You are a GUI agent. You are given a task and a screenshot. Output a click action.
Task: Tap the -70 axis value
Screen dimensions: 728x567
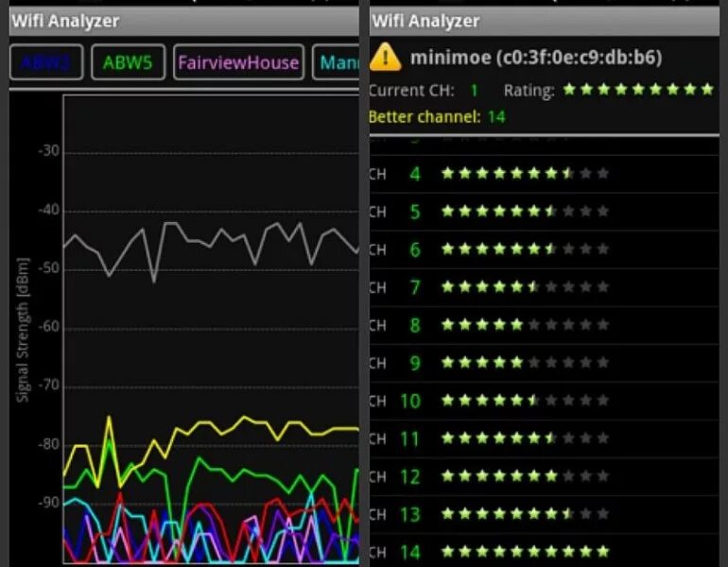49,386
